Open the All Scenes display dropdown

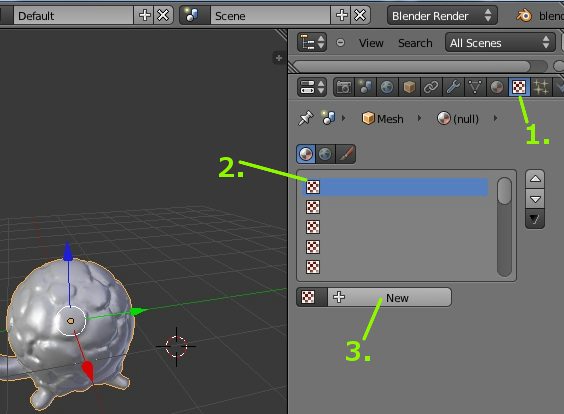coord(500,43)
